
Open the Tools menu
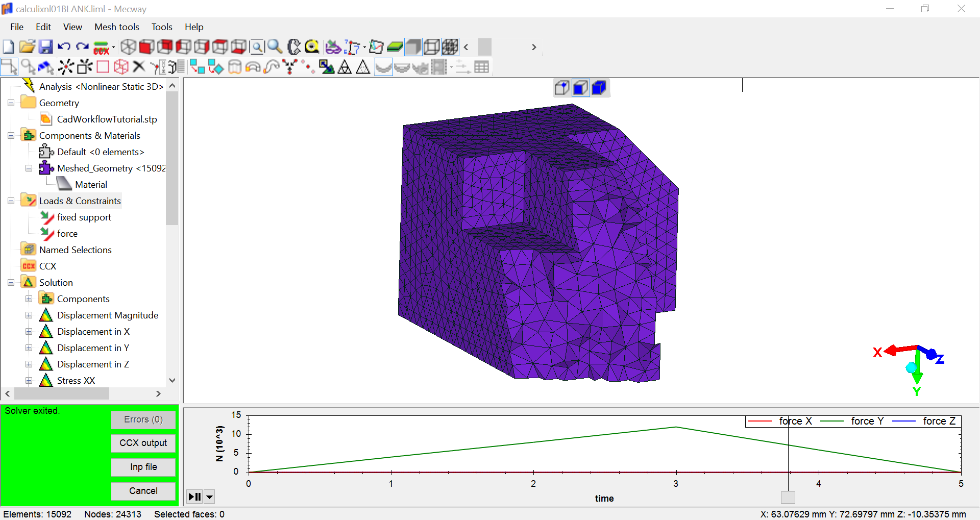(162, 27)
